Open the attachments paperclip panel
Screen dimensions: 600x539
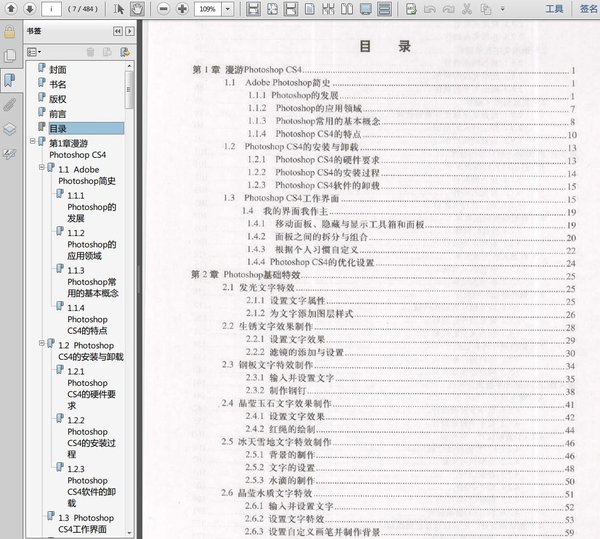[10, 104]
